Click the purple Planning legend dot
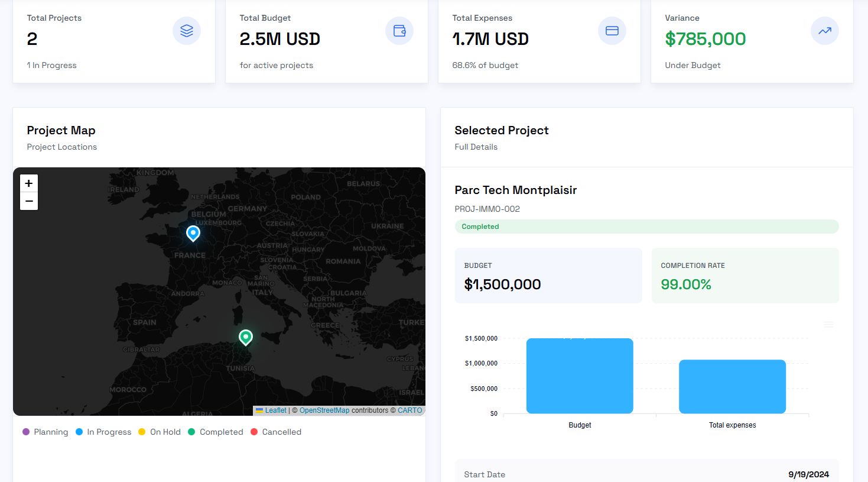The height and width of the screenshot is (482, 868). click(x=26, y=432)
